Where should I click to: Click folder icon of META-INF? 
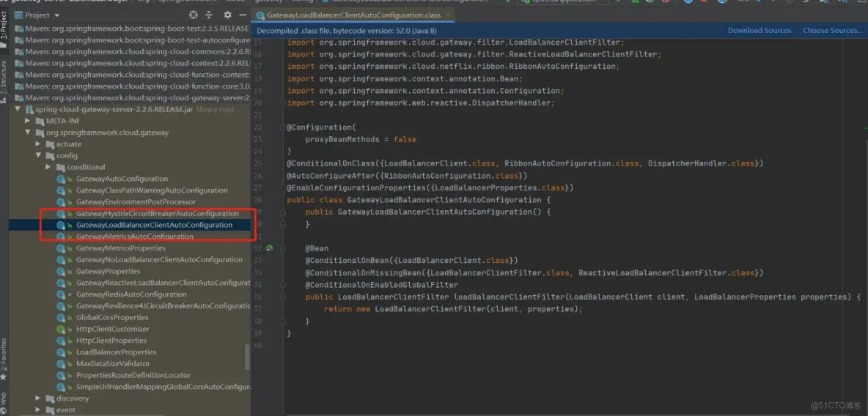pos(40,121)
